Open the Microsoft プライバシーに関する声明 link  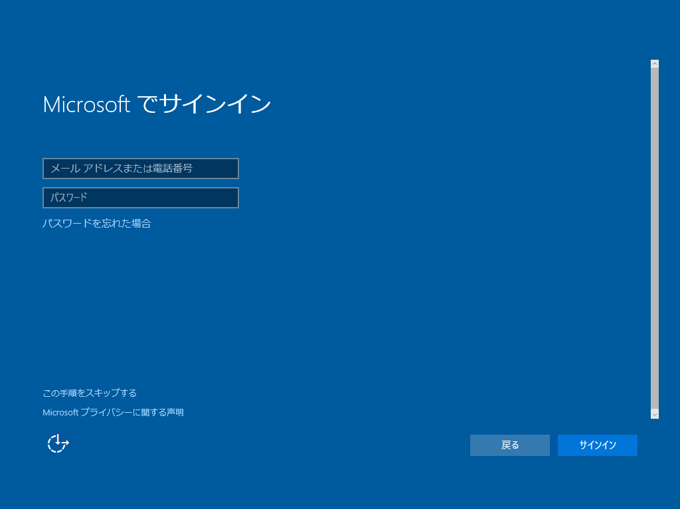[113, 412]
